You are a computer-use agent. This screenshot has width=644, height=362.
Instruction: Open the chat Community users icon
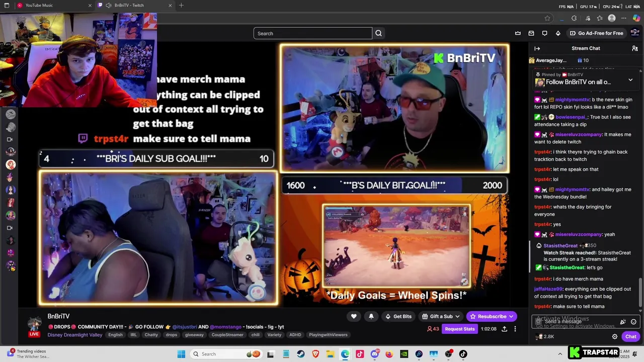[x=635, y=48]
